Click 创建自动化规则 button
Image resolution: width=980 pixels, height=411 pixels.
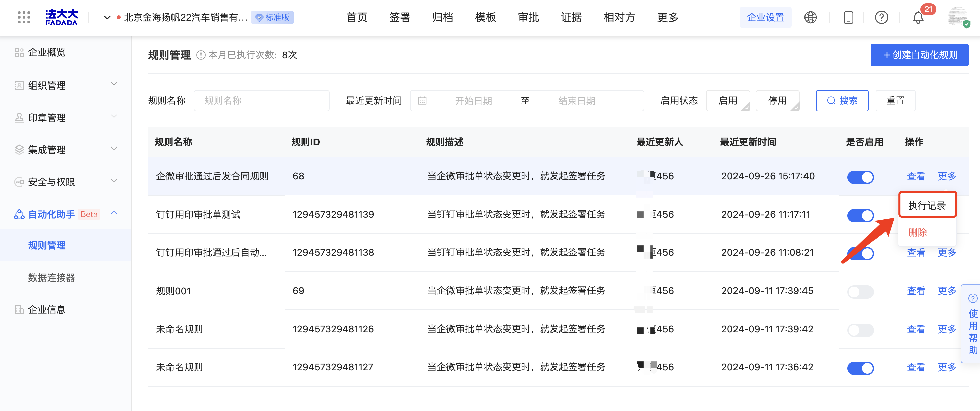[x=919, y=55]
